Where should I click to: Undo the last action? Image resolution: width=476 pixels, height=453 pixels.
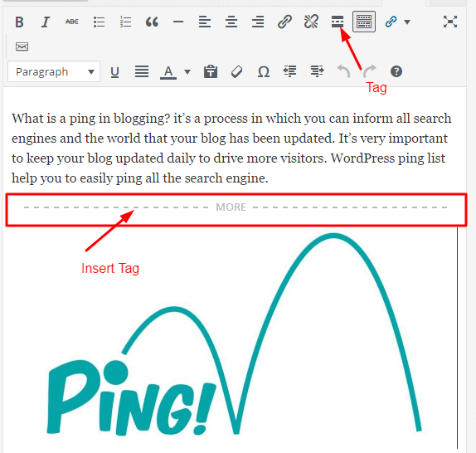point(343,71)
